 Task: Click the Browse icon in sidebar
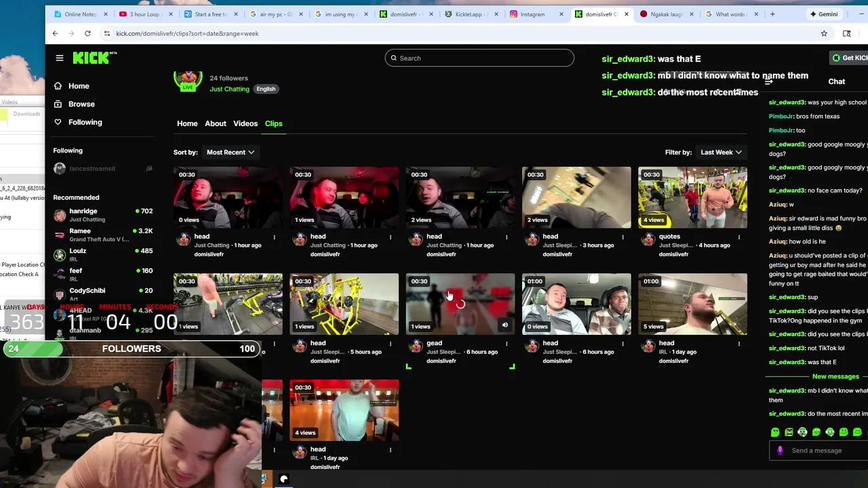[58, 104]
